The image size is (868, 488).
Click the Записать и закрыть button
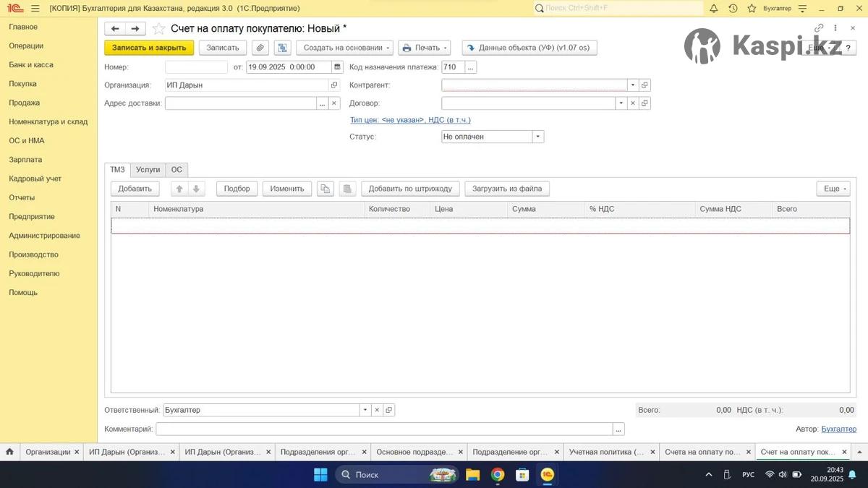(149, 48)
